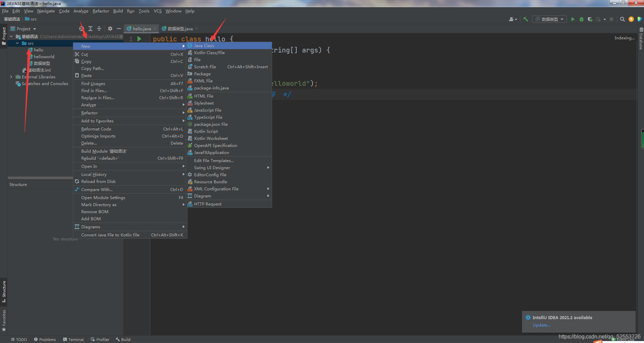Run with Coverage using the shield-play icon
This screenshot has height=343, width=644.
point(590,19)
